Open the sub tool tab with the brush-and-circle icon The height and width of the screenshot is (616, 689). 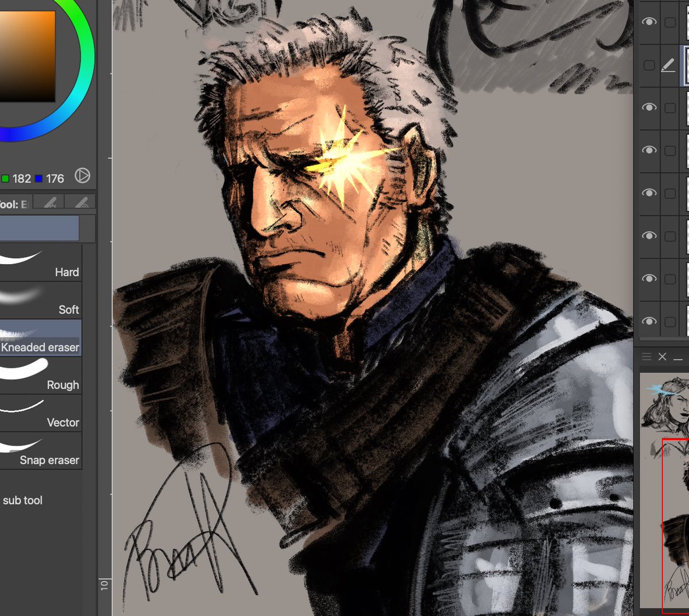coord(80,202)
